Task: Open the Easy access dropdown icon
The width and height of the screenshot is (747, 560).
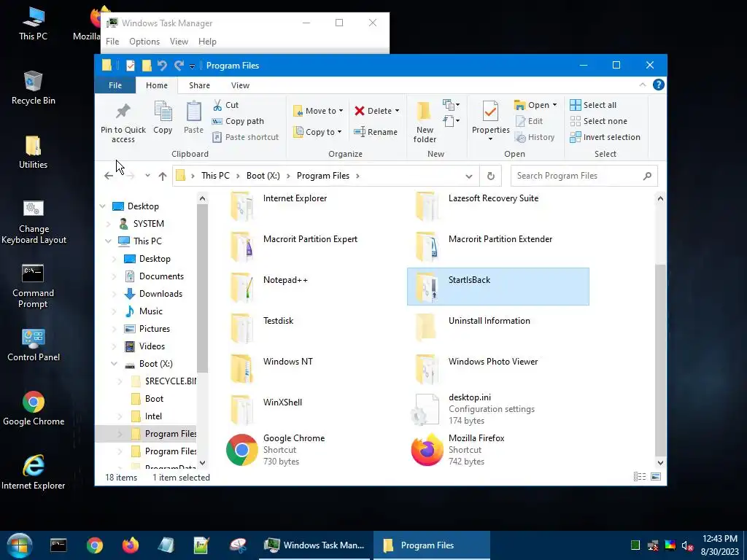Action: (x=451, y=121)
